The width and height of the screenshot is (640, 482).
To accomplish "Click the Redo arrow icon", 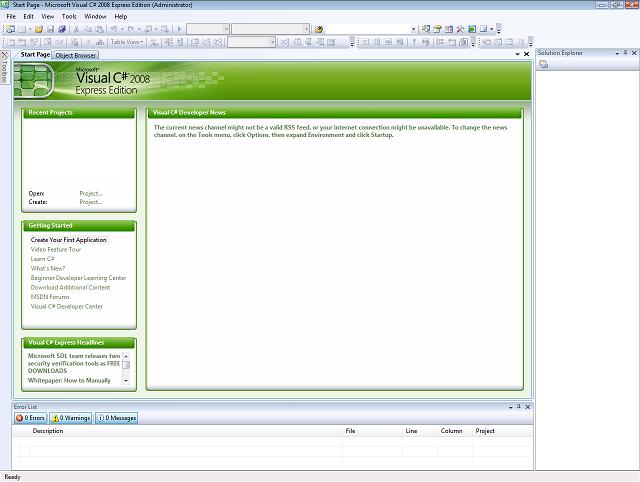I will 131,29.
